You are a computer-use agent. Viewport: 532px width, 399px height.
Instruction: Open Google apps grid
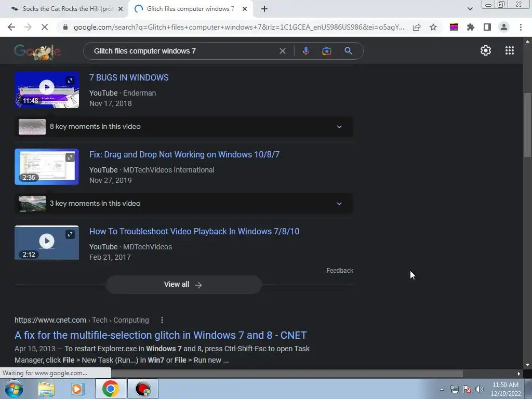(x=509, y=50)
